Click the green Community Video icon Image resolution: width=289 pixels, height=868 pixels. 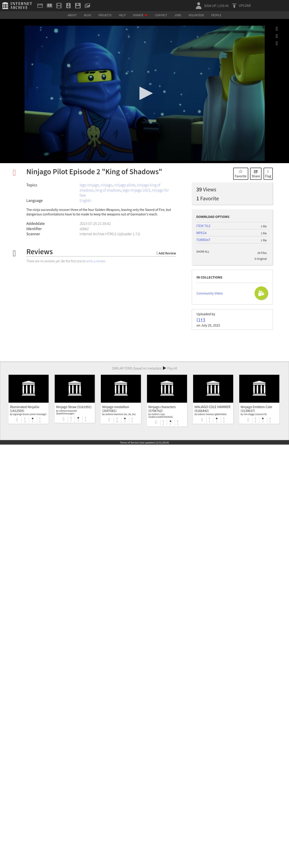(261, 293)
